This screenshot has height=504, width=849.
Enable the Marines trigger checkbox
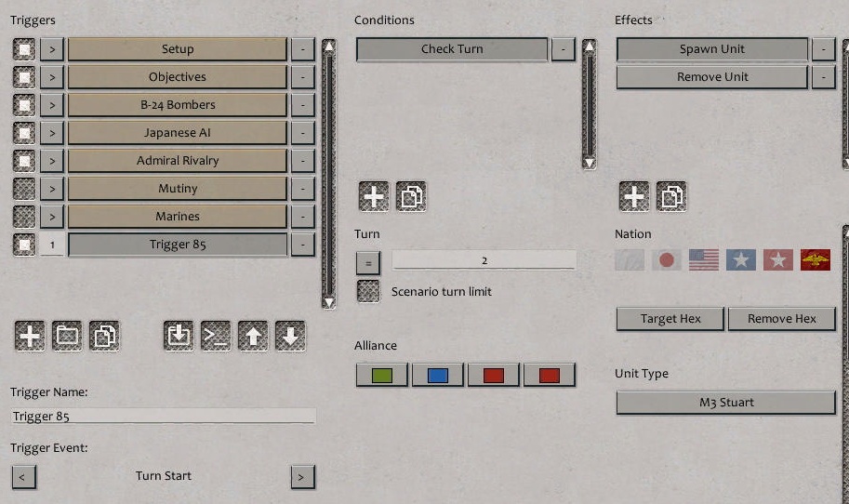tap(24, 217)
